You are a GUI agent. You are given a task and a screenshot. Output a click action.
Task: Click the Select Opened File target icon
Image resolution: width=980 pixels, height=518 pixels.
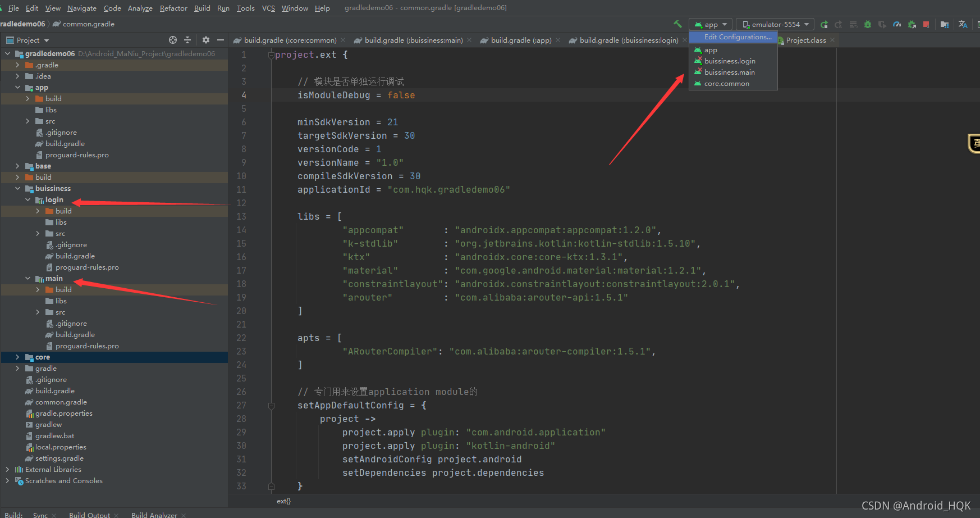point(173,40)
